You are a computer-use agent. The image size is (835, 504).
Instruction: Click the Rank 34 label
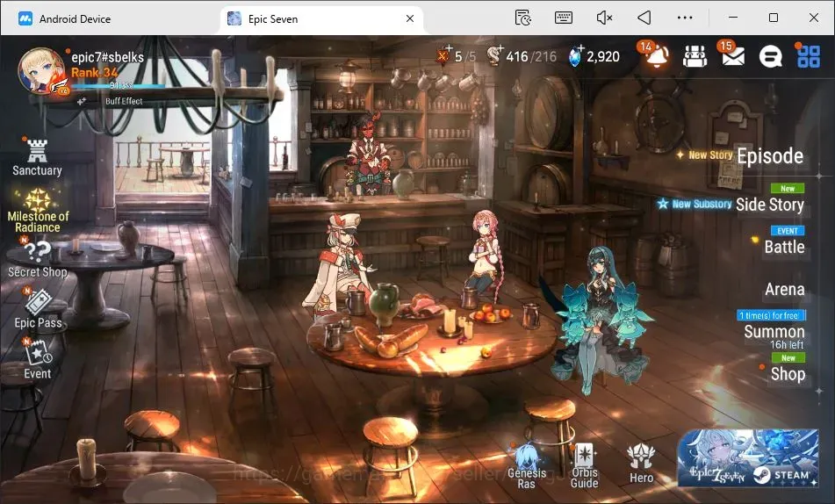click(94, 73)
